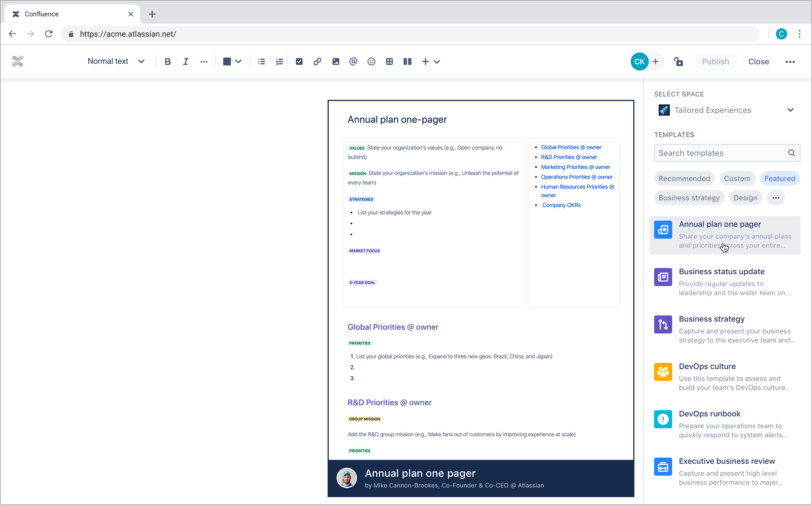Click the Recommended templates toggle

pyautogui.click(x=684, y=179)
